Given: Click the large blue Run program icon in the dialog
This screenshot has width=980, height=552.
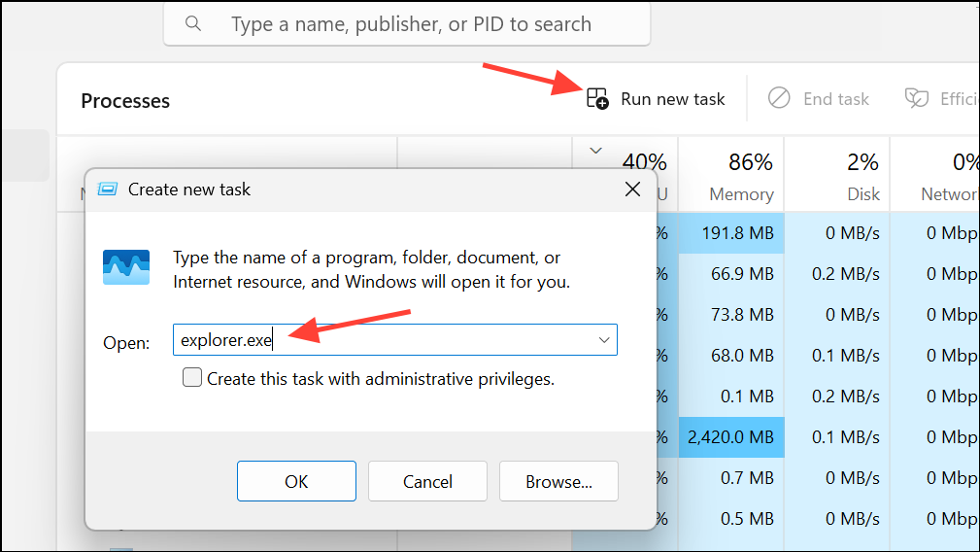Looking at the screenshot, I should click(x=126, y=267).
